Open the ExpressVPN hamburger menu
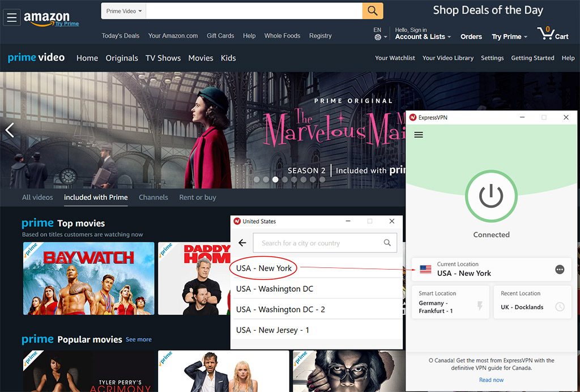This screenshot has height=392, width=580. 419,135
